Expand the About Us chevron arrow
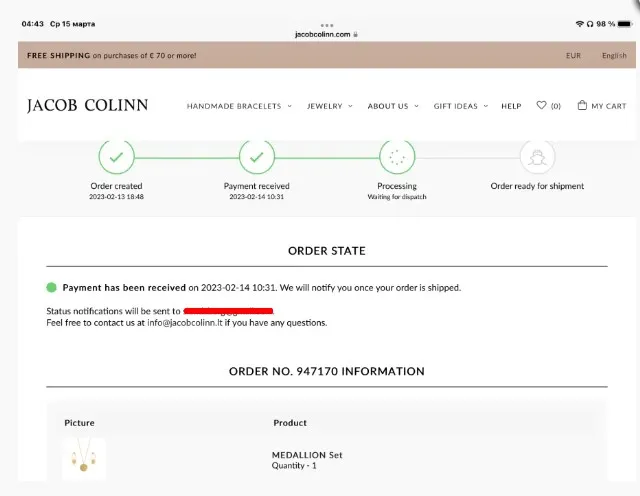This screenshot has width=640, height=496. [416, 106]
